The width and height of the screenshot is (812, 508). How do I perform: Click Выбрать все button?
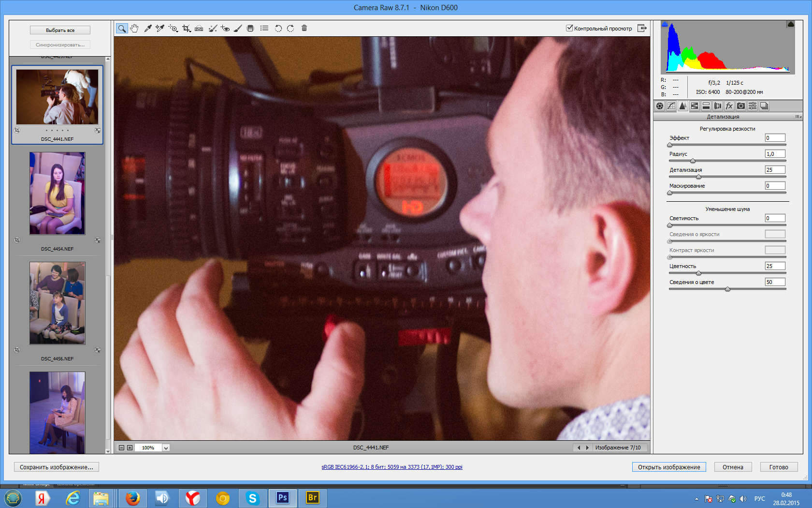pyautogui.click(x=60, y=30)
